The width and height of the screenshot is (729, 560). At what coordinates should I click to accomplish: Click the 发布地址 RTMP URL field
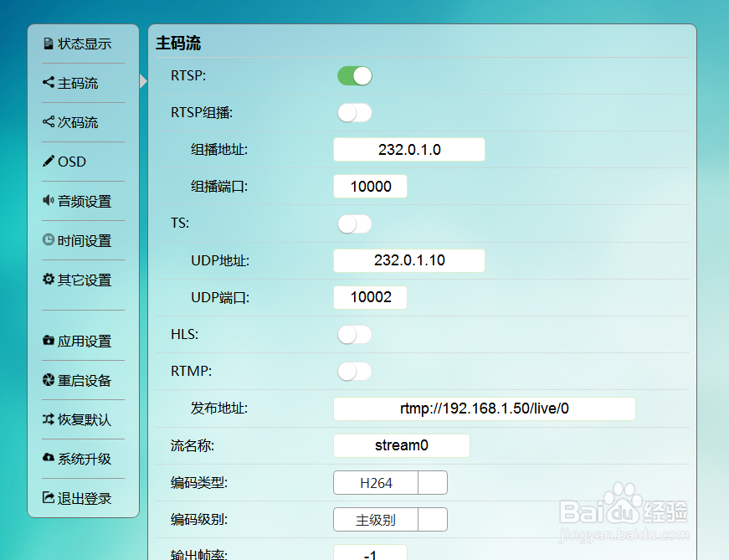pyautogui.click(x=485, y=408)
